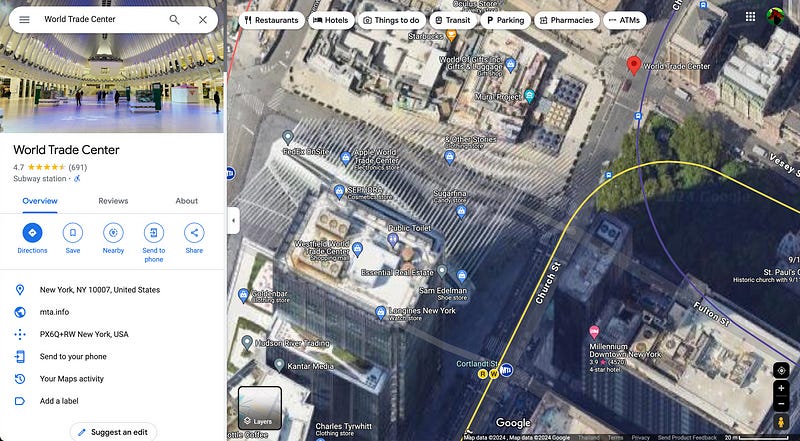Open the Google apps grid
The width and height of the screenshot is (800, 441).
(x=750, y=17)
